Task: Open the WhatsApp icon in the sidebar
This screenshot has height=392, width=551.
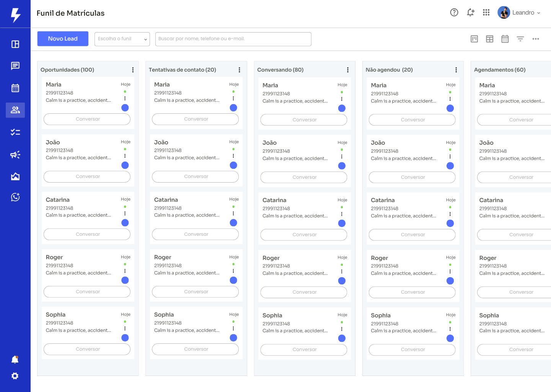Action: tap(15, 197)
